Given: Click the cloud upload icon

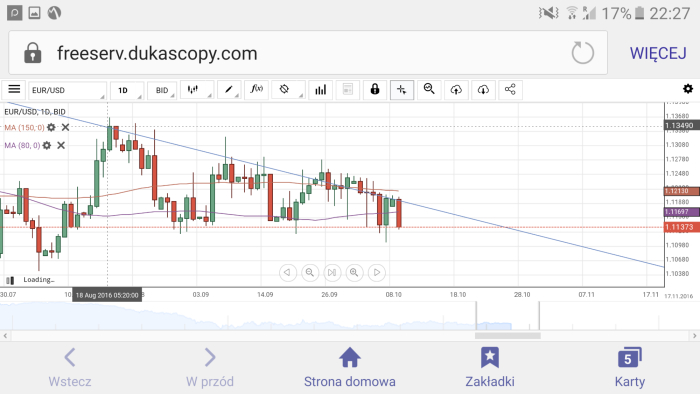Looking at the screenshot, I should [x=456, y=90].
